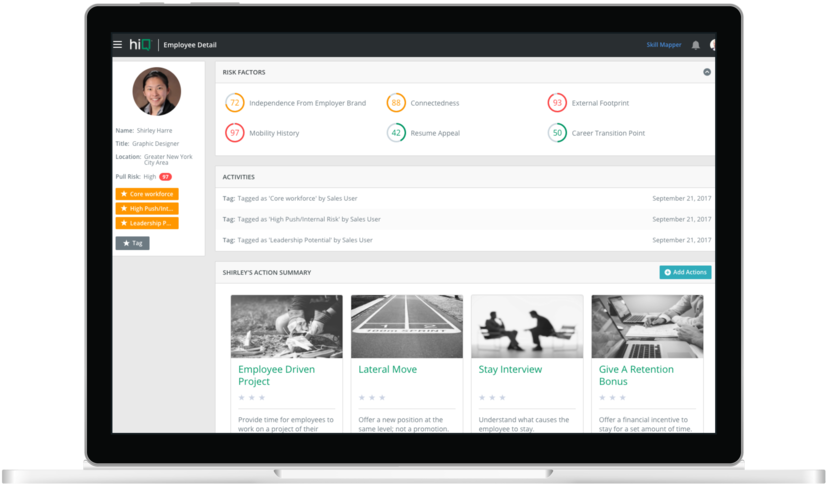Image resolution: width=826 pixels, height=484 pixels.
Task: Open the Employee Driven Project thumbnail
Action: 286,326
